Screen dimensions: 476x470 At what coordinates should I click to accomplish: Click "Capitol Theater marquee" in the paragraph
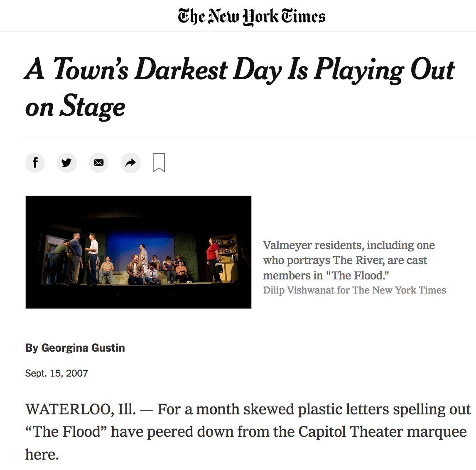[x=383, y=432]
